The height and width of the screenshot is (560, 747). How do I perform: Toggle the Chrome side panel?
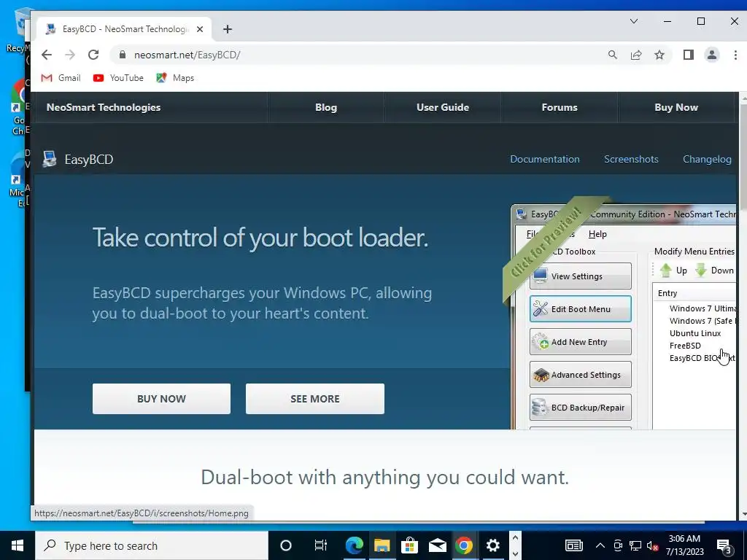coord(689,55)
